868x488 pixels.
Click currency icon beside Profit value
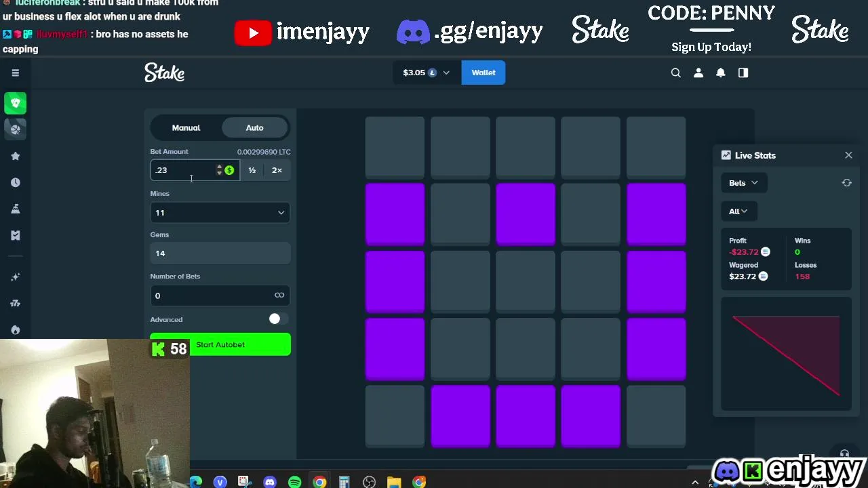pos(765,252)
